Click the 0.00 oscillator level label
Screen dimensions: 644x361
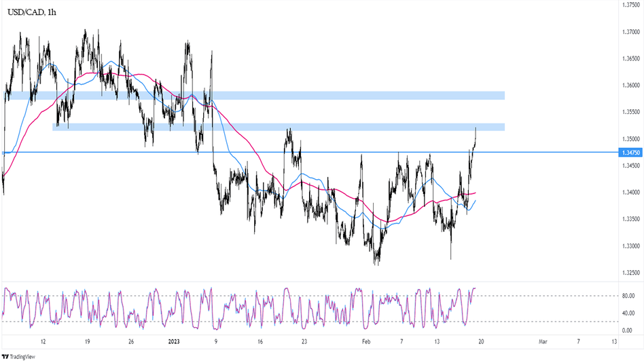(629, 330)
